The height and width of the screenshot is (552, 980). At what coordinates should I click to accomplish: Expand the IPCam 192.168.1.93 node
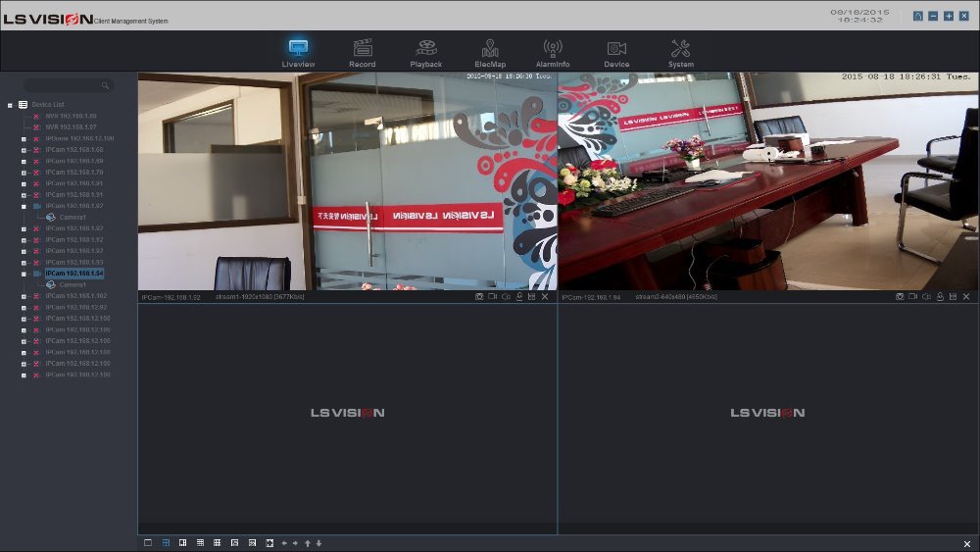[24, 263]
